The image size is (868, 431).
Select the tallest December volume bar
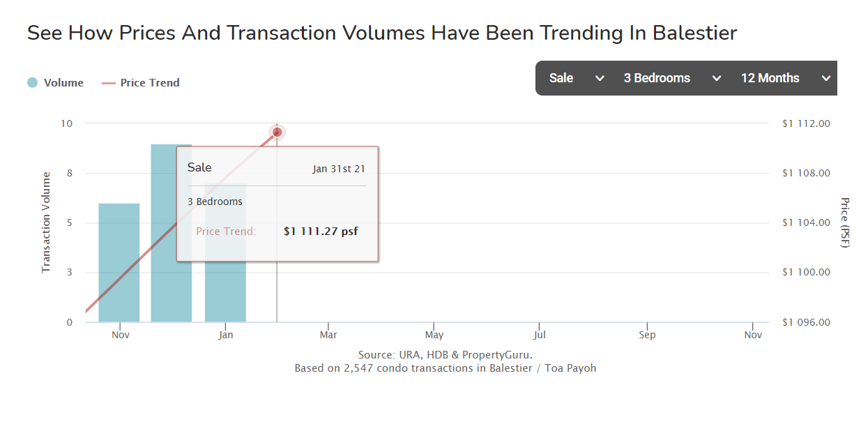(x=172, y=233)
